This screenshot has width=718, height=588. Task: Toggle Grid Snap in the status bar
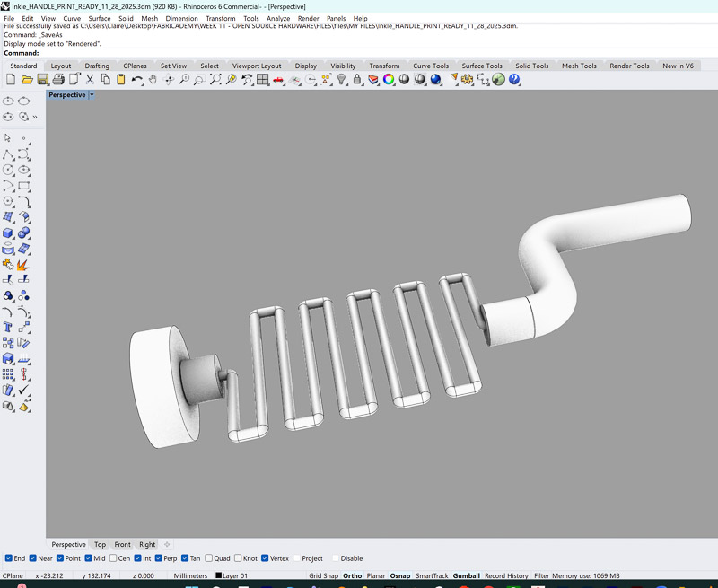pos(323,575)
